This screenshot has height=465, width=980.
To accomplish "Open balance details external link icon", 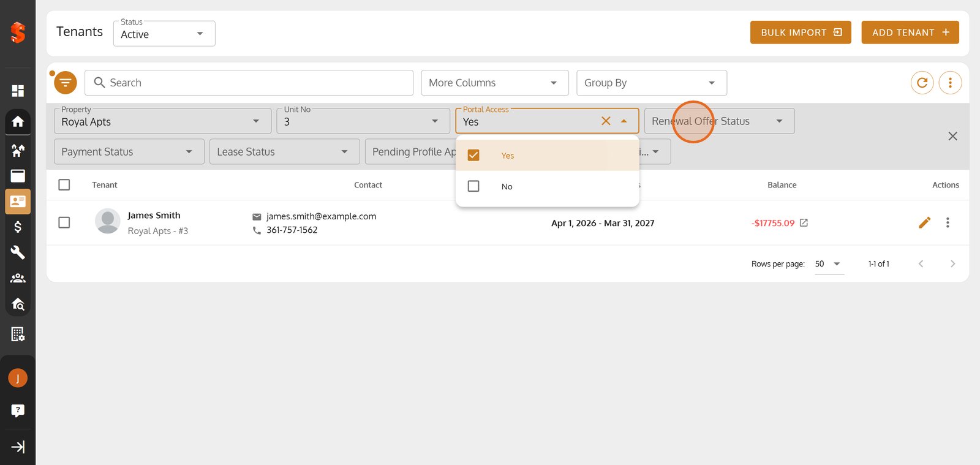I will coord(804,222).
